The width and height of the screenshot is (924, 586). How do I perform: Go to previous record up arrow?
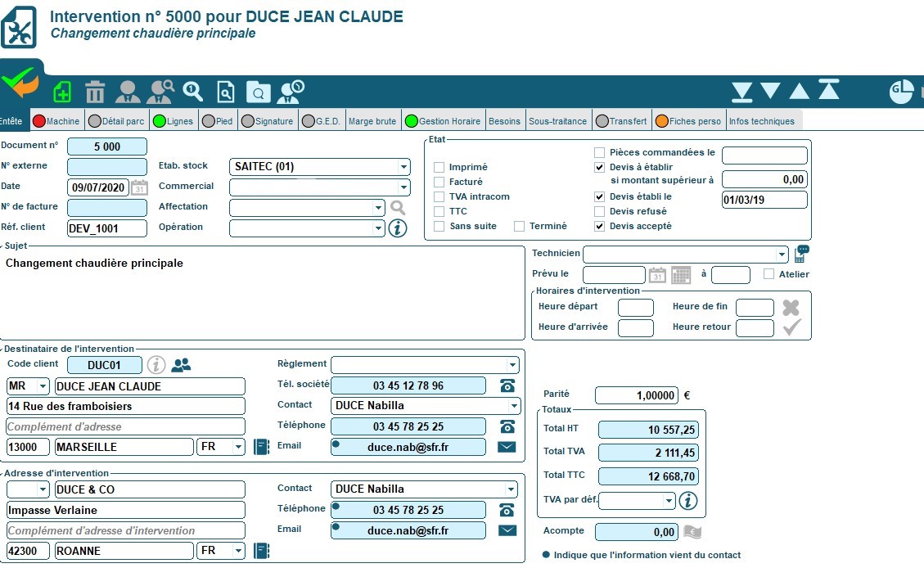click(799, 91)
